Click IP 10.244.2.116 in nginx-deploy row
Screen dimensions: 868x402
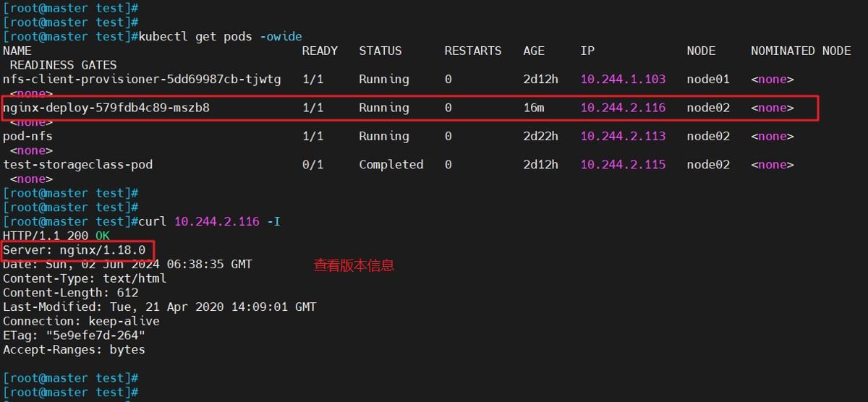(623, 108)
